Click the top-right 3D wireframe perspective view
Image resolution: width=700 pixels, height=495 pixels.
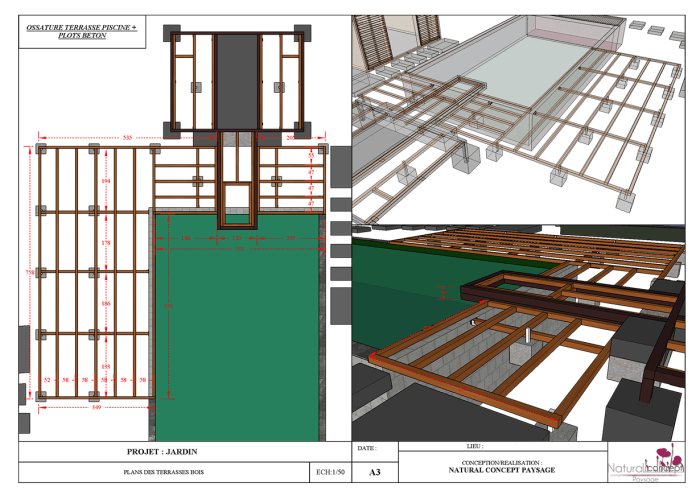[x=518, y=120]
